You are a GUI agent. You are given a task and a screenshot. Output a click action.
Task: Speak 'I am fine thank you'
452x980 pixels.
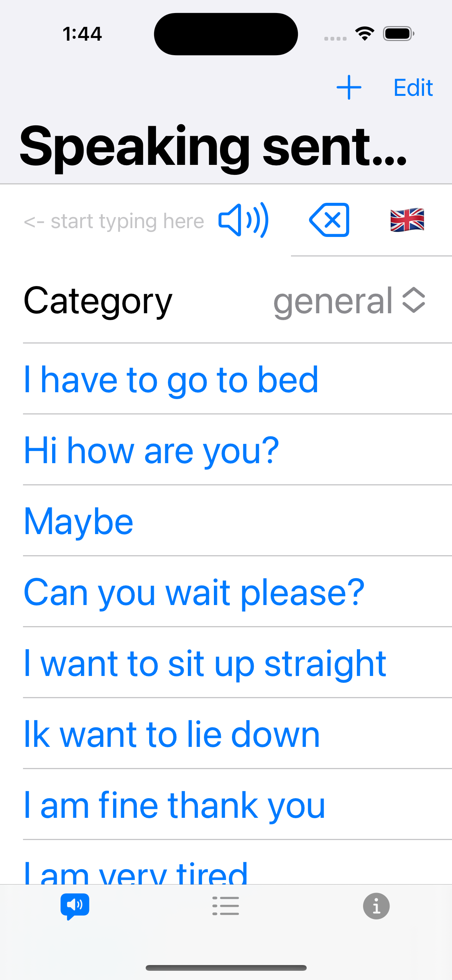[x=174, y=805]
